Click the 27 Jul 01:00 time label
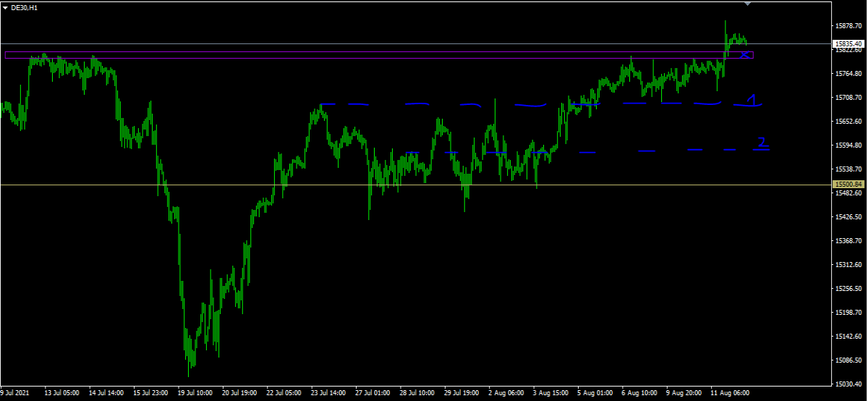The height and width of the screenshot is (401, 868). (x=373, y=393)
